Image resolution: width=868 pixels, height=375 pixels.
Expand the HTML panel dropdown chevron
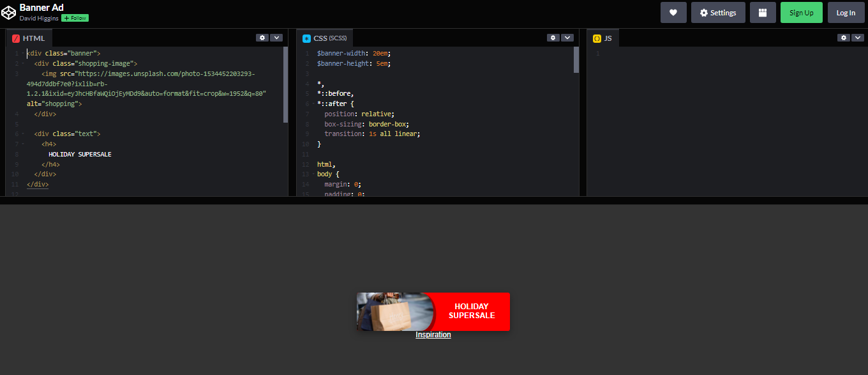(x=276, y=37)
